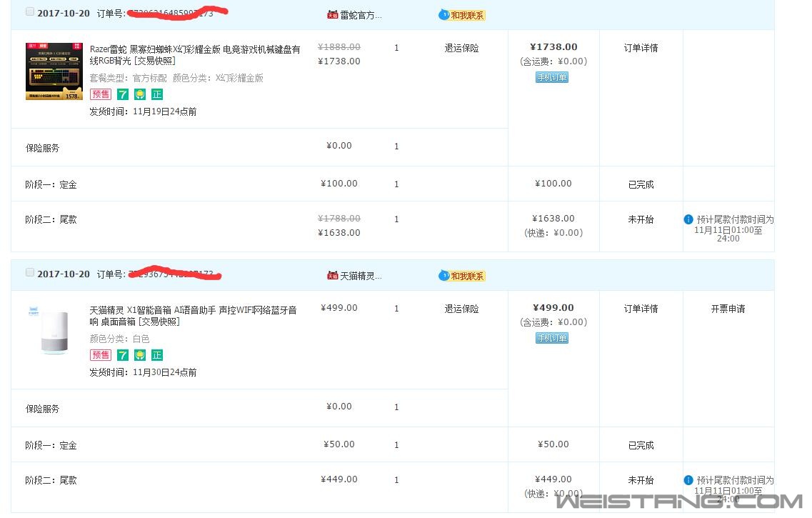Click the ¥449.00 尾款 unit price
Image resolution: width=812 pixels, height=518 pixels.
(339, 479)
